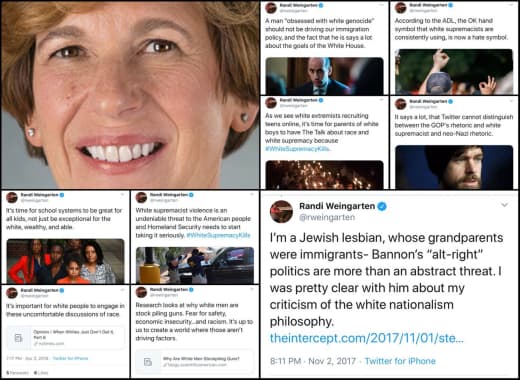Click the avatar on the white extremists recruiting tweet
Viewport: 520px width, 380px height.
click(271, 103)
